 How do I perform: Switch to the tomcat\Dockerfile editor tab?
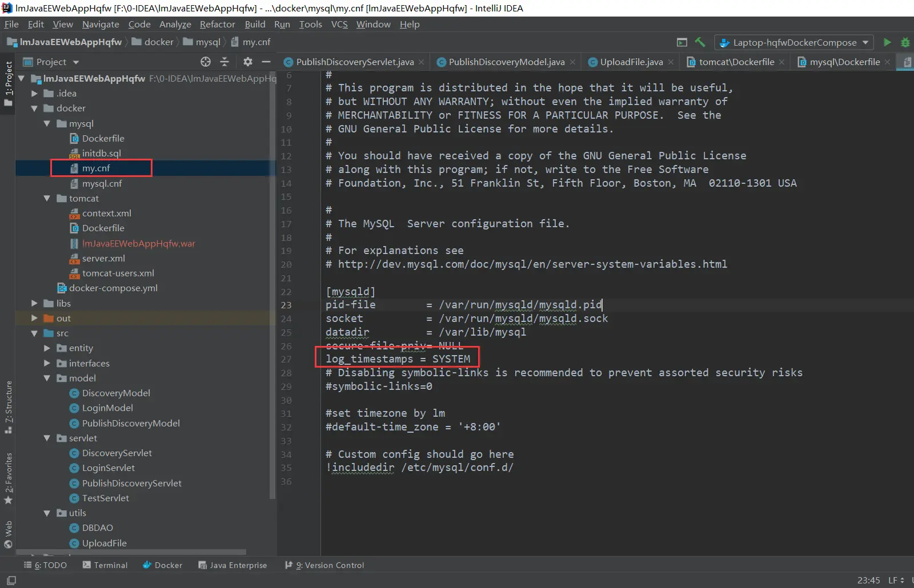(x=736, y=62)
